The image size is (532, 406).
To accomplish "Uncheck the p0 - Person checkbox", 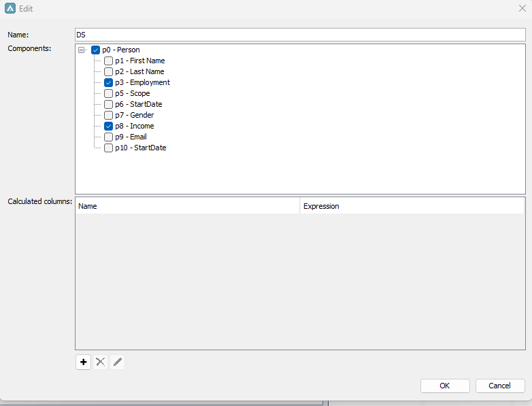I will 95,50.
